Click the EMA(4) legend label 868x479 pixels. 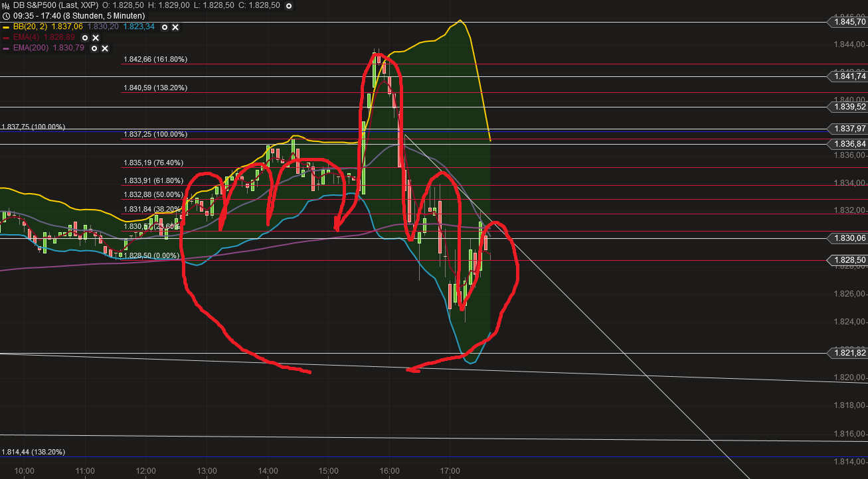pos(25,38)
